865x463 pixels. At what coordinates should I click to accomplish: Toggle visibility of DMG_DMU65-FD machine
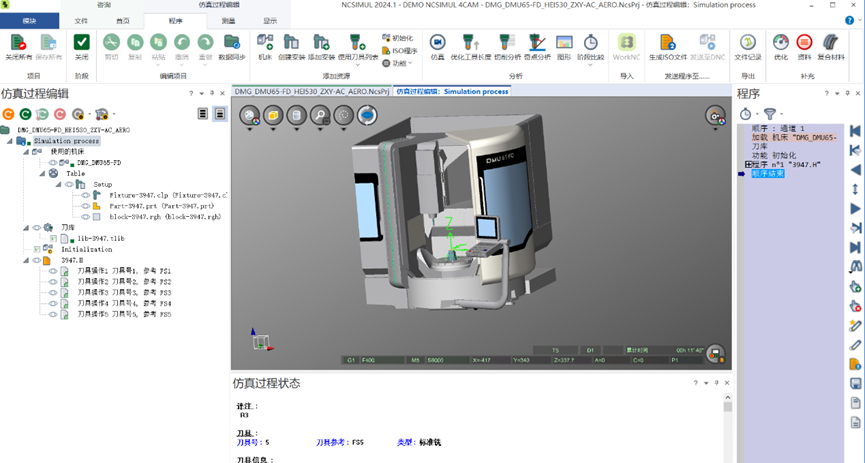pyautogui.click(x=53, y=163)
